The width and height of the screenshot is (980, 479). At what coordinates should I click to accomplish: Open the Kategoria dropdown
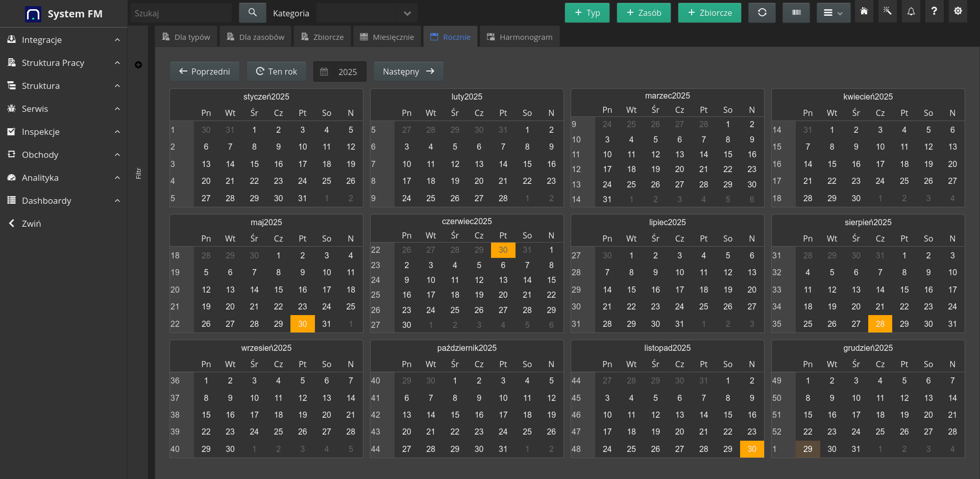366,13
